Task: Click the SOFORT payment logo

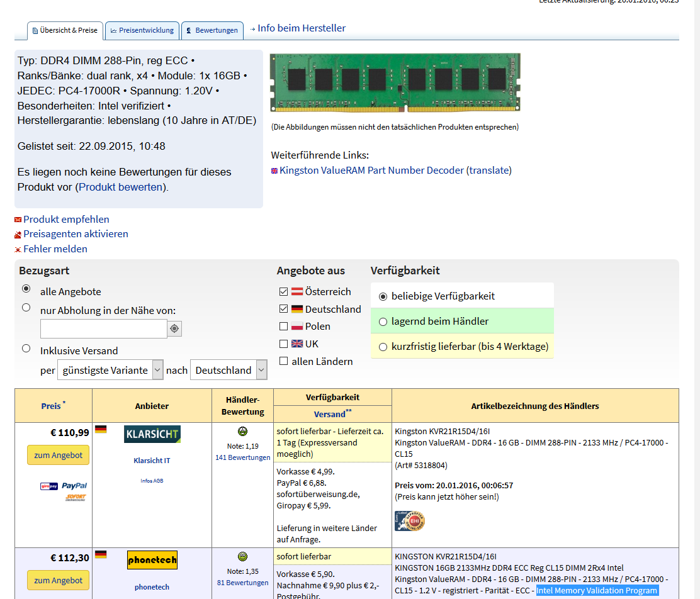Action: 76,497
